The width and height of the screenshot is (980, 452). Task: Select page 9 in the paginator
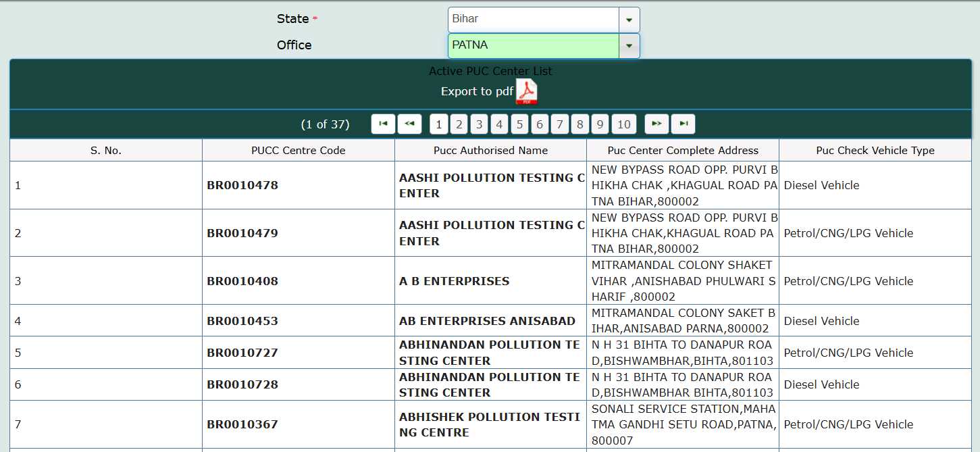click(x=600, y=124)
